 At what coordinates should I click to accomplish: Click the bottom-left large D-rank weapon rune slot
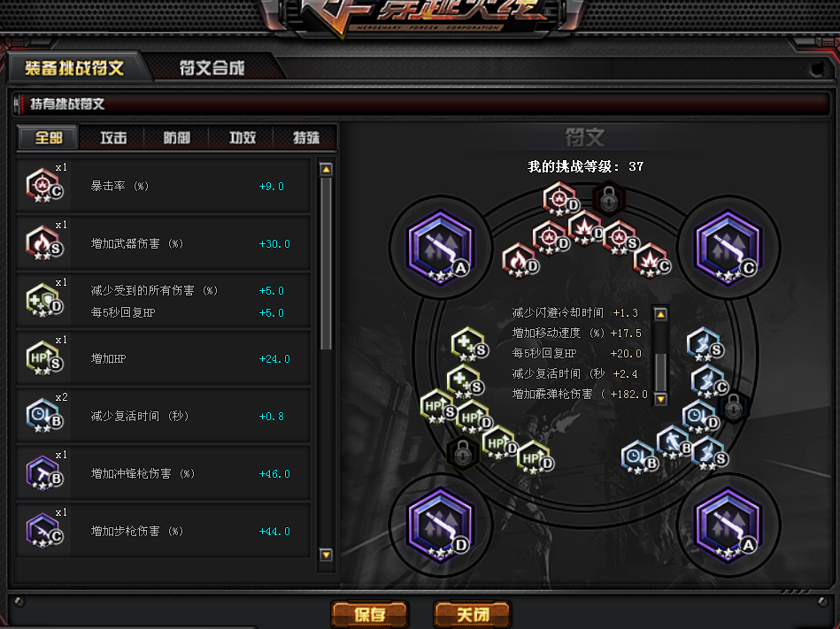click(440, 525)
